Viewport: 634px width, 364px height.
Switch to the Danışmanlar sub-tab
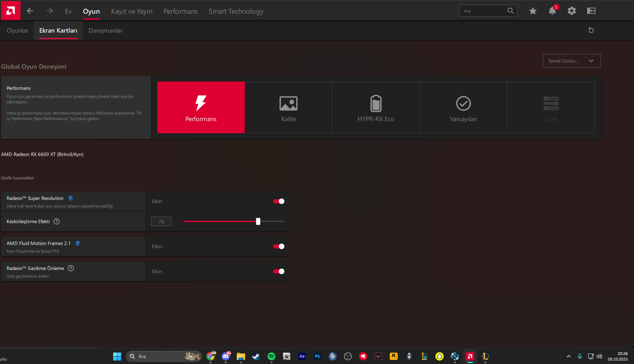(106, 31)
